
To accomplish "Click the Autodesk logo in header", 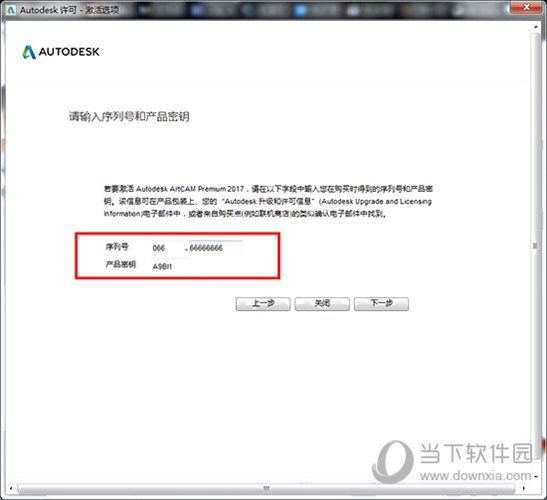I will [x=61, y=52].
